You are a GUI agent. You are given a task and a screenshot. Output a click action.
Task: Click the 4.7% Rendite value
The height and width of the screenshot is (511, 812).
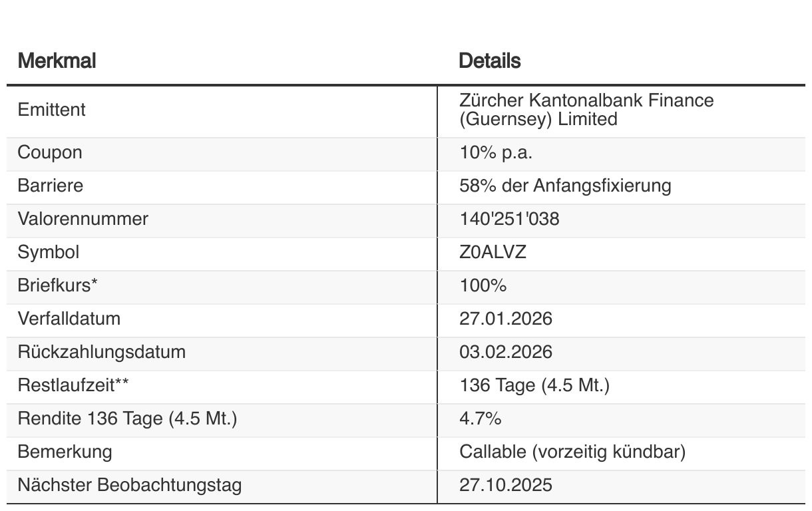[480, 419]
